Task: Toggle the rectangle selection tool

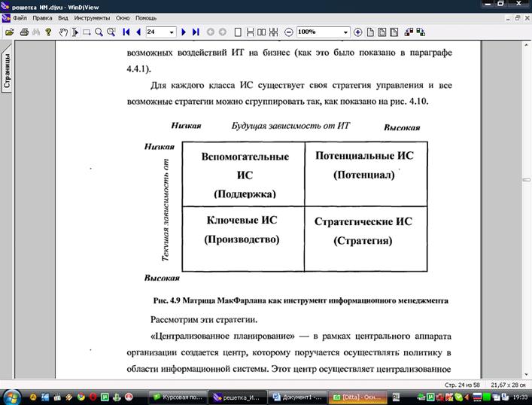Action: (87, 32)
